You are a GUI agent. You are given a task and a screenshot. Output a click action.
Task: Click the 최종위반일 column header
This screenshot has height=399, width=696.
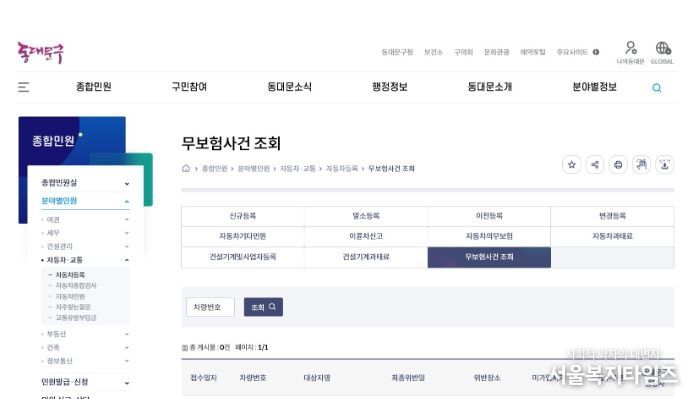tap(408, 378)
